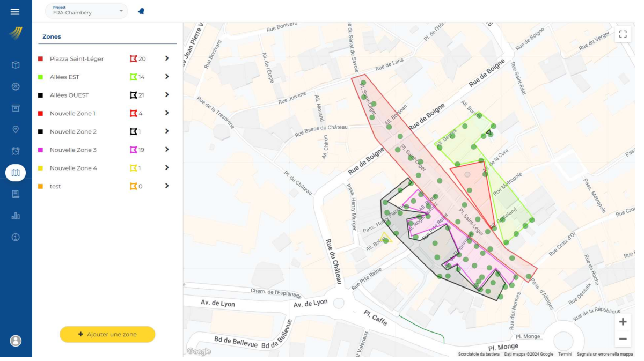644x361 pixels.
Task: Open the Project FRA-Chambéry dropdown
Action: coord(86,11)
